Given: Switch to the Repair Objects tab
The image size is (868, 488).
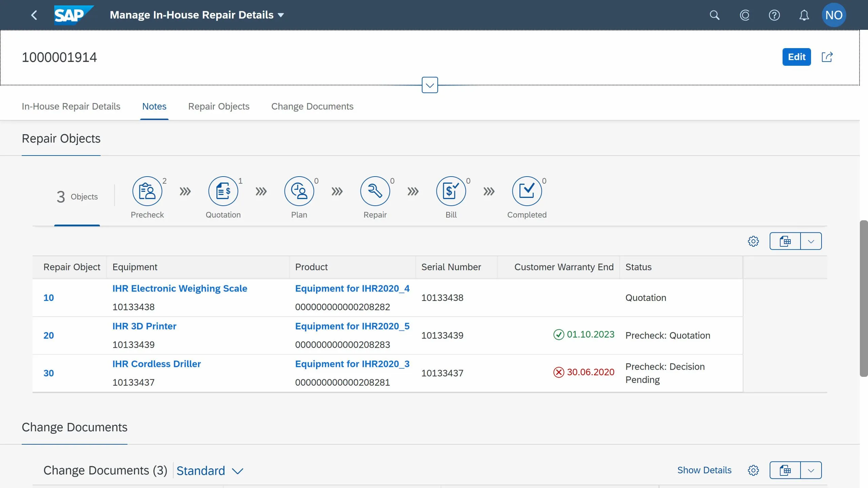Looking at the screenshot, I should [x=219, y=106].
